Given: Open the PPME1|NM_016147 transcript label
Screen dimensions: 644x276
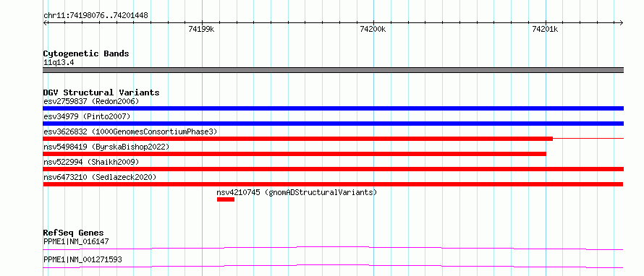Looking at the screenshot, I should 76,241.
